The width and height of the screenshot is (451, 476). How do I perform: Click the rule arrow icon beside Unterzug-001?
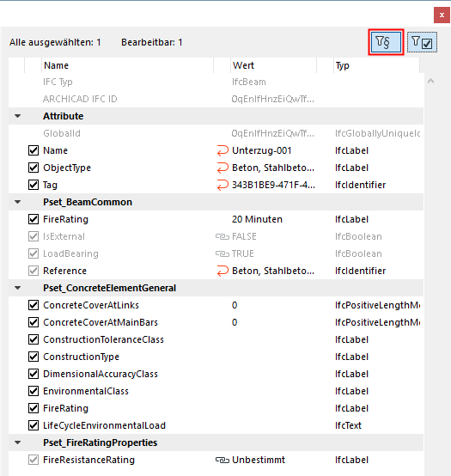(x=222, y=150)
